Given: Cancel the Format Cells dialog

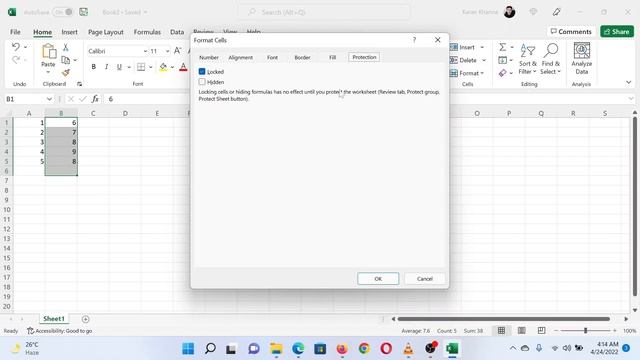Looking at the screenshot, I should coord(424,279).
